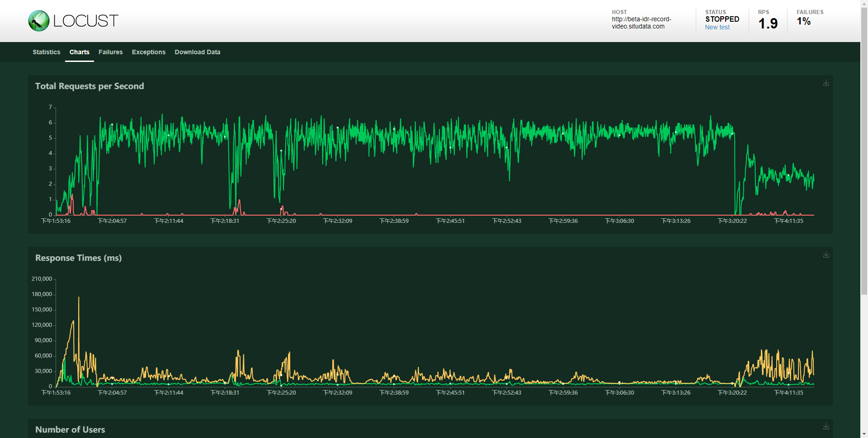
Task: Download the Response Times chart image
Action: [x=826, y=254]
